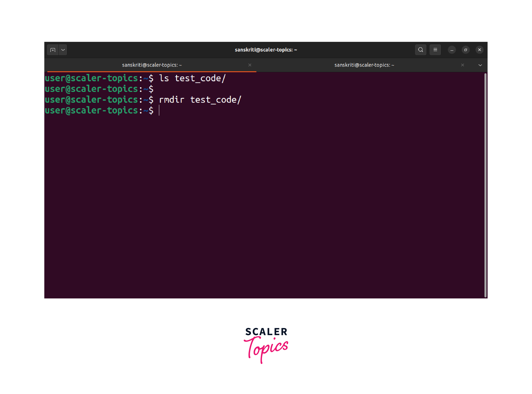Image resolution: width=532 pixels, height=394 pixels.
Task: Open the terminal search icon
Action: pos(420,50)
